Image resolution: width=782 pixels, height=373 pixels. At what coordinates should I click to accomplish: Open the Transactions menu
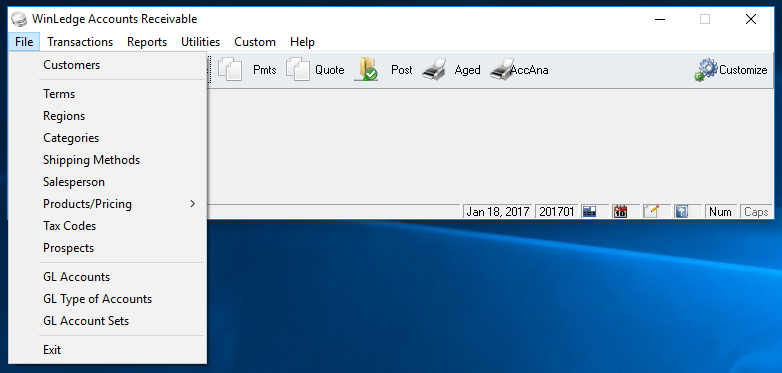(x=80, y=42)
